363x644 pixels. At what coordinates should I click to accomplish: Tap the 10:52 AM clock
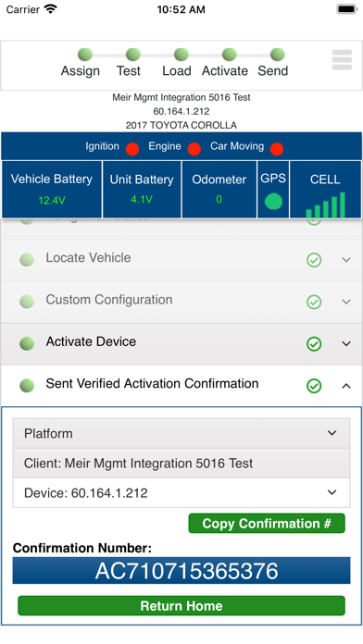181,9
